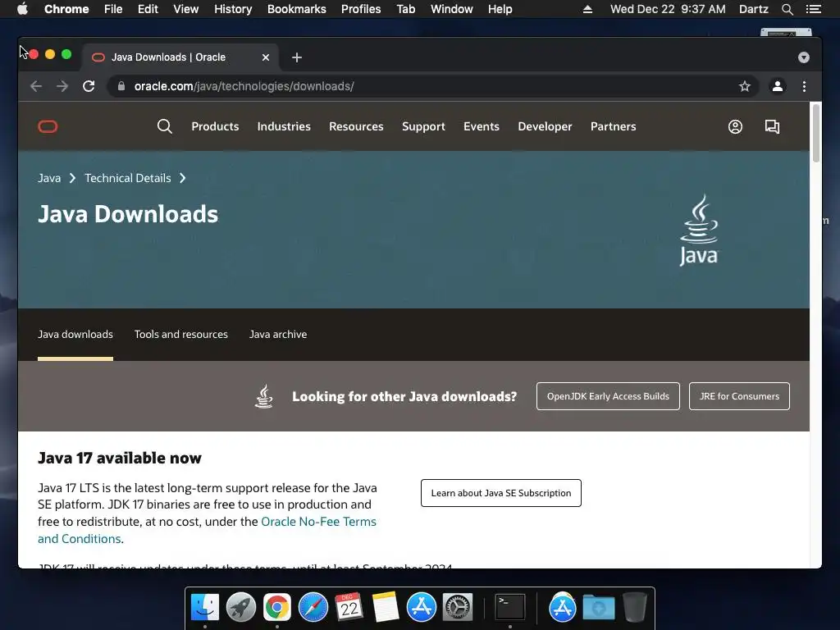840x630 pixels.
Task: Open a new tab with the plus button
Action: [297, 57]
